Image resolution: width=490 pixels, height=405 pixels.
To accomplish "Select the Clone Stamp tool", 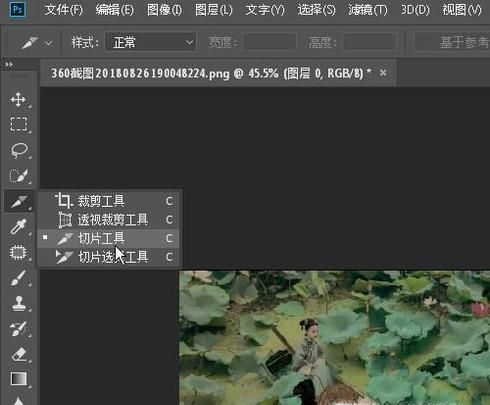I will click(18, 304).
